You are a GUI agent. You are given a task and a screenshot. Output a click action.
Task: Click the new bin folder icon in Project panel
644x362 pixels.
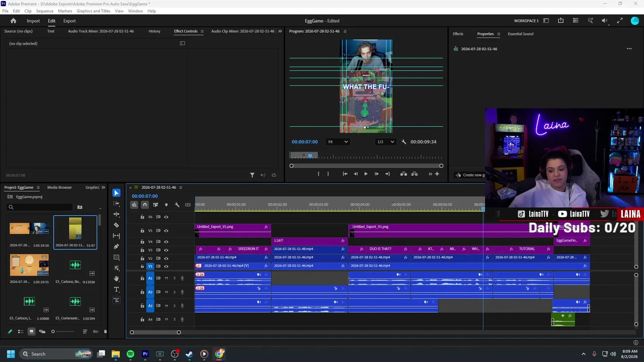tap(79, 207)
